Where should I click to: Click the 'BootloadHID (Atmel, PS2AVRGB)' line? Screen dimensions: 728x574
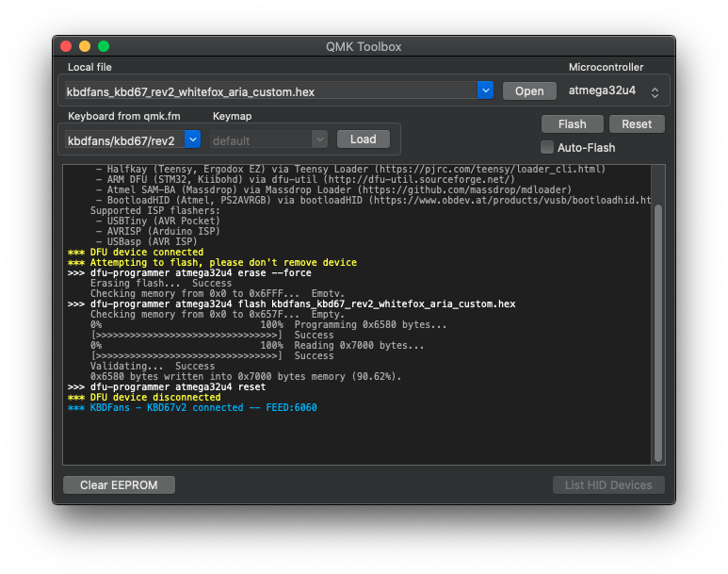click(373, 200)
